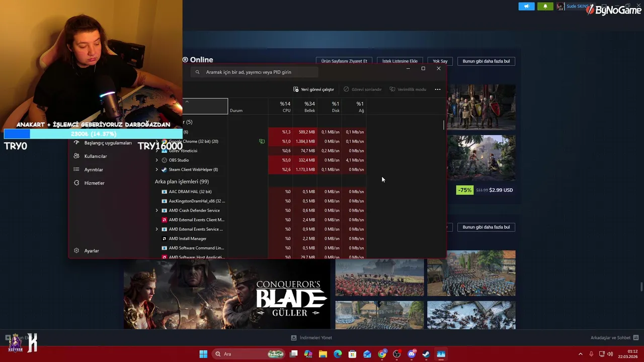Toggle Verimlilik modu in Task Manager
The height and width of the screenshot is (362, 644).
408,89
